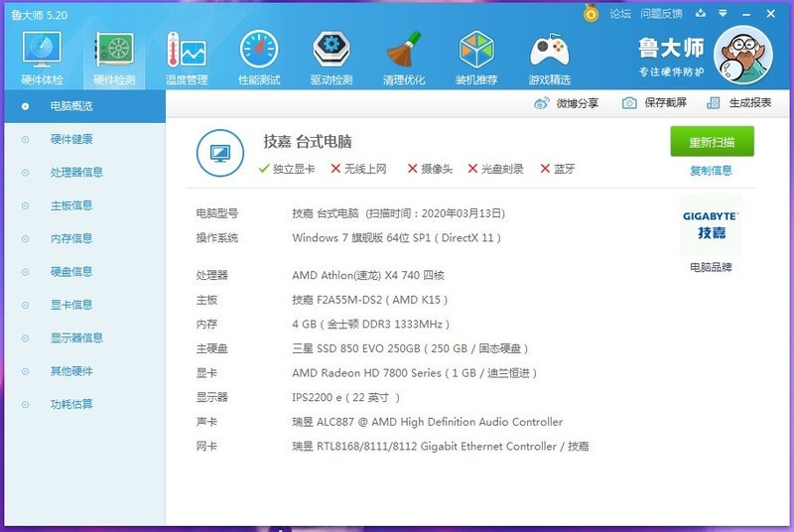
Task: Click the monitor value IPS2200 e
Action: click(x=345, y=397)
